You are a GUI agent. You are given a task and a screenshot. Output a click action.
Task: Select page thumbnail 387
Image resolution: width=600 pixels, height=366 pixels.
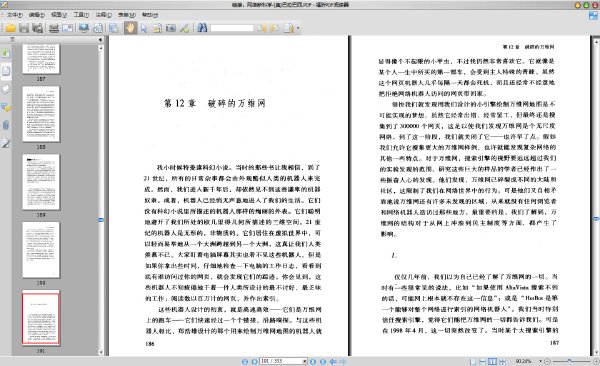(x=41, y=59)
